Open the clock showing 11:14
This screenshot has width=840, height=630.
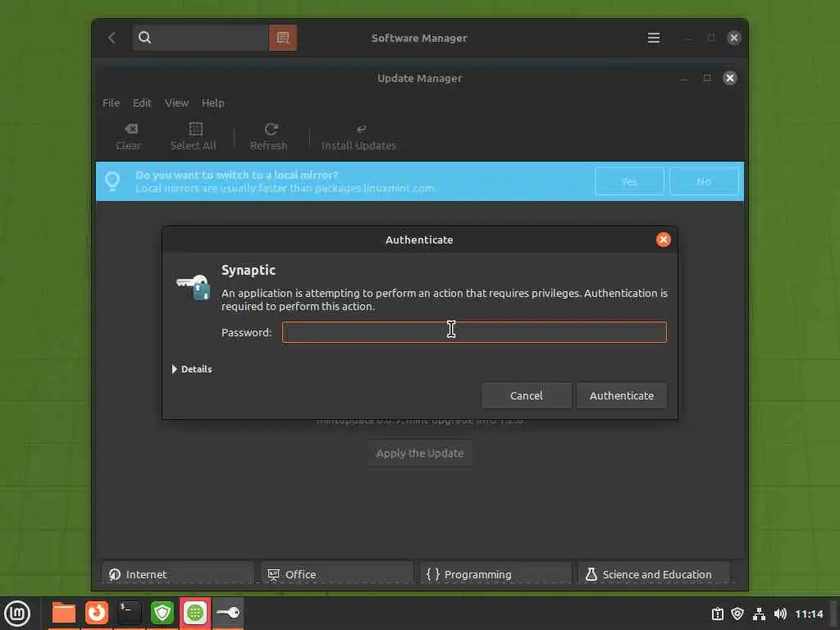click(809, 614)
